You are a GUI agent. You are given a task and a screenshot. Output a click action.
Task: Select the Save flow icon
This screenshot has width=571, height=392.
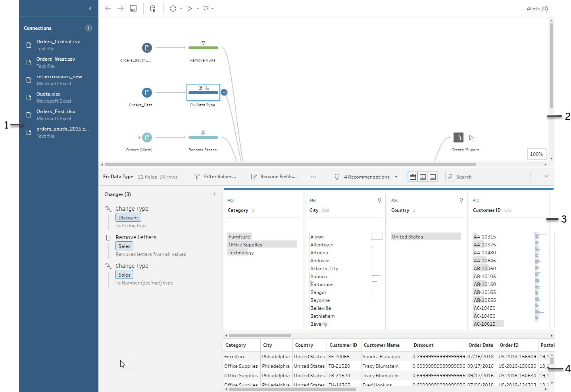click(133, 8)
